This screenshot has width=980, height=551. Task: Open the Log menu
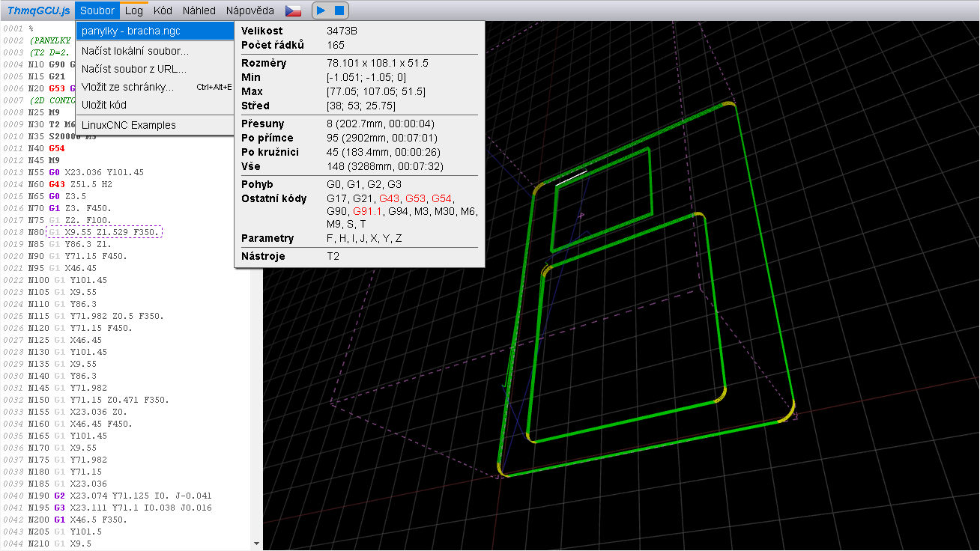134,10
